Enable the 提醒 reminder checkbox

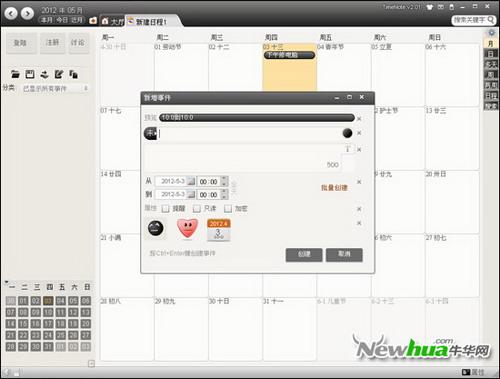point(165,209)
